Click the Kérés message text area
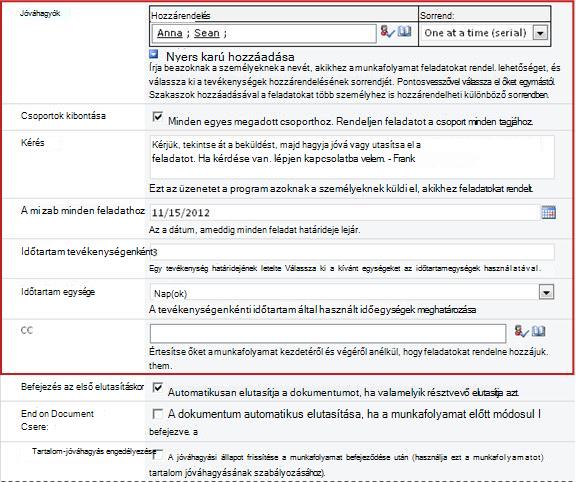The width and height of the screenshot is (576, 482). coord(352,157)
